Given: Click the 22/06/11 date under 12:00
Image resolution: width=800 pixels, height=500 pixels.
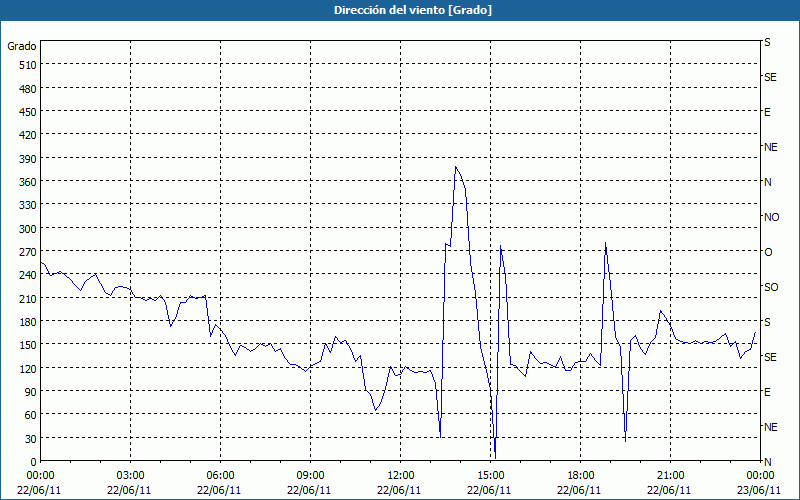Looking at the screenshot, I should coord(399,490).
